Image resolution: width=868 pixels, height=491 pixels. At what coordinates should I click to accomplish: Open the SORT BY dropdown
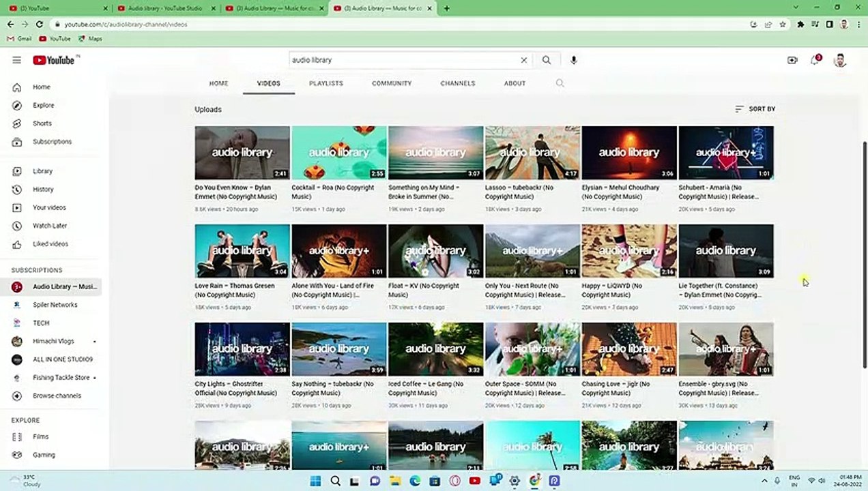click(755, 109)
